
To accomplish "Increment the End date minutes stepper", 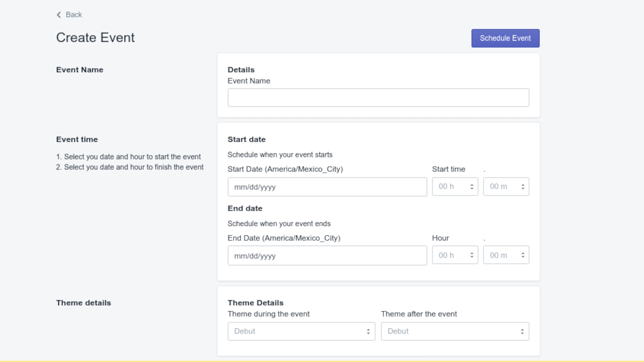I will (523, 253).
